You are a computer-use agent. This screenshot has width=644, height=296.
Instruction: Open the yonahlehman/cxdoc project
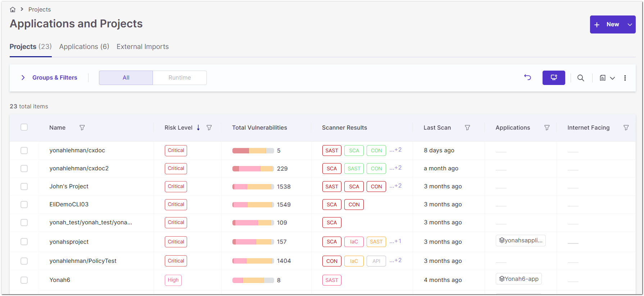(77, 151)
